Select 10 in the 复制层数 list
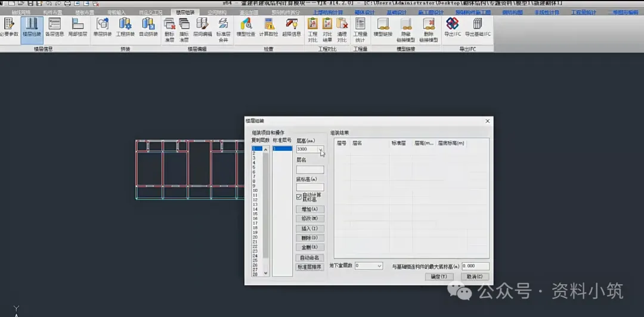The height and width of the screenshot is (317, 644). (256, 191)
